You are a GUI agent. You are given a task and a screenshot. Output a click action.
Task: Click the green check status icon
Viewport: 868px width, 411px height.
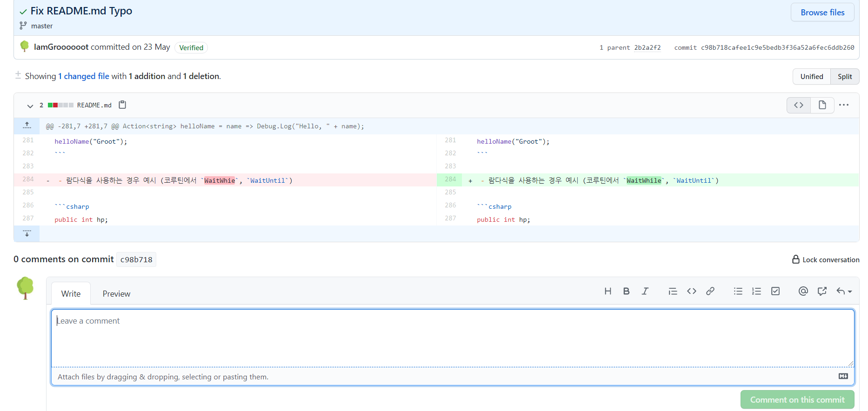[23, 12]
